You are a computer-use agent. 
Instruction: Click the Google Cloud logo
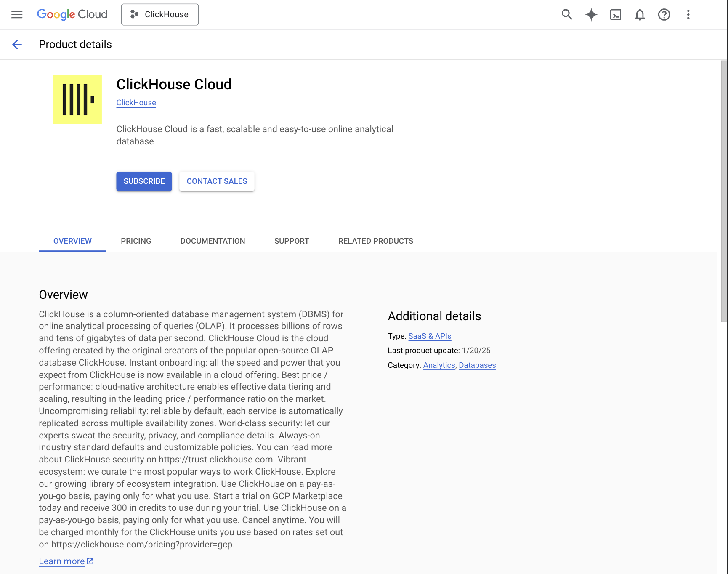point(72,14)
